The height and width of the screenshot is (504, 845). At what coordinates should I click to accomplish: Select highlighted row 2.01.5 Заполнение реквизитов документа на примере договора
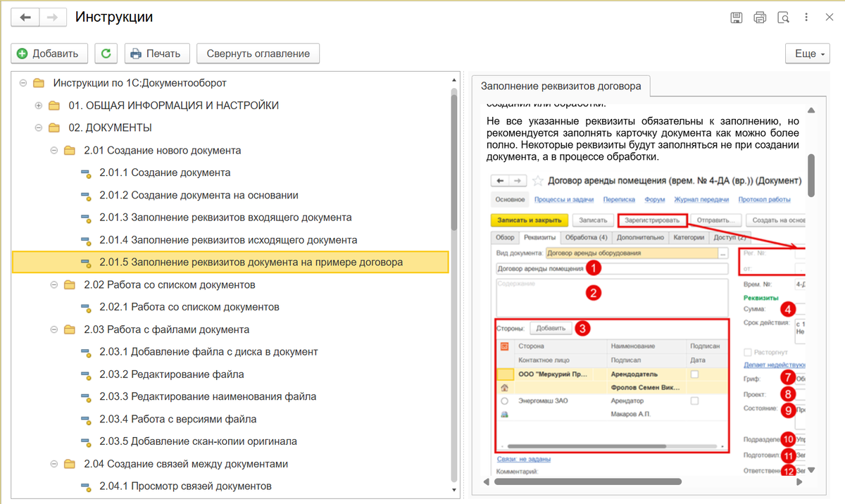coord(230,263)
